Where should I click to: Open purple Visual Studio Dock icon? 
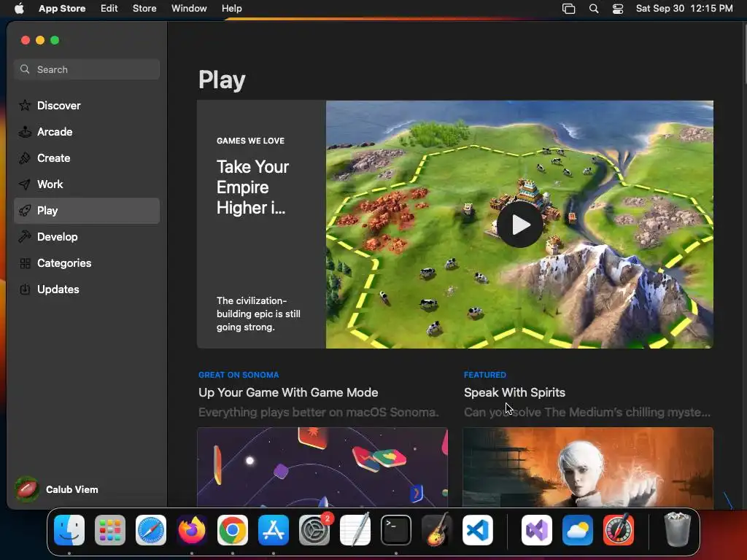coord(537,530)
